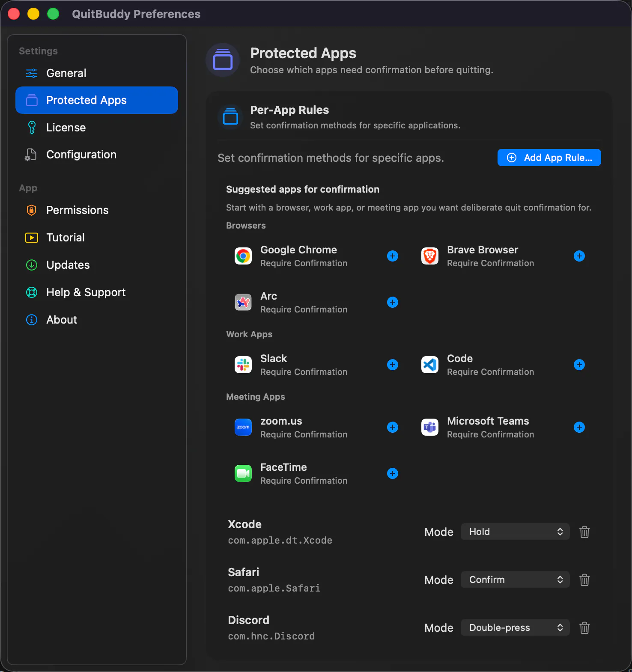Minimize the Preferences window
This screenshot has height=672, width=632.
click(33, 14)
